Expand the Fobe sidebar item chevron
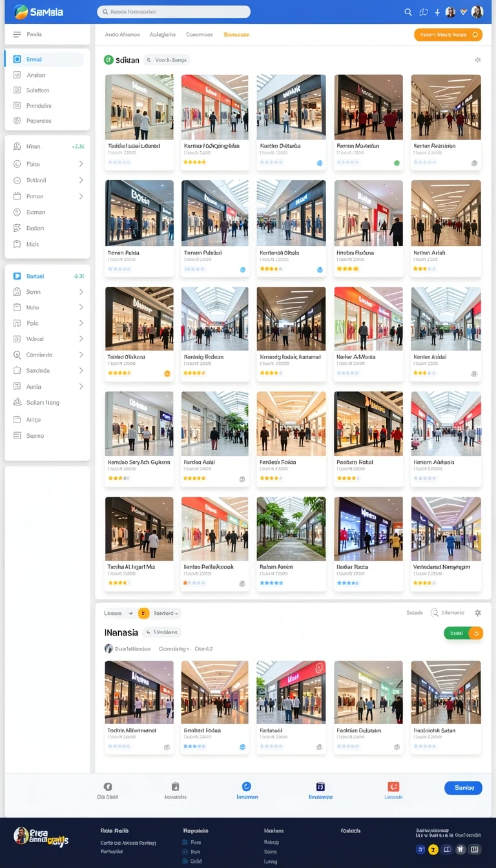 (81, 164)
